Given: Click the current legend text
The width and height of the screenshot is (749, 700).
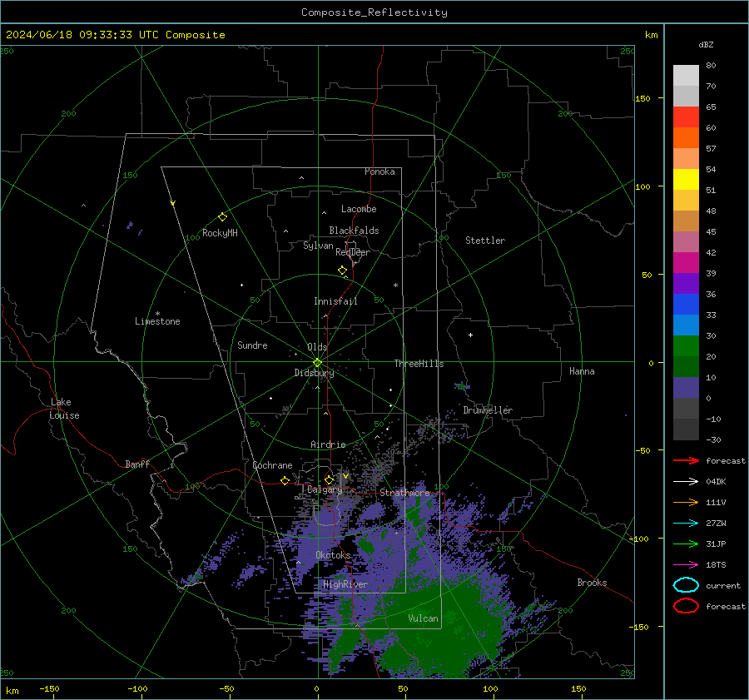Looking at the screenshot, I should pyautogui.click(x=723, y=586).
